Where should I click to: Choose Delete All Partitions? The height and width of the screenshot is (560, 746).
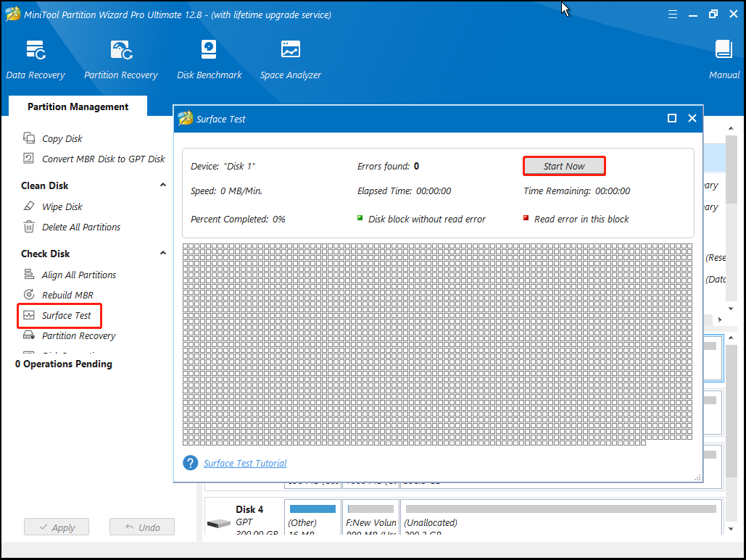pos(81,227)
